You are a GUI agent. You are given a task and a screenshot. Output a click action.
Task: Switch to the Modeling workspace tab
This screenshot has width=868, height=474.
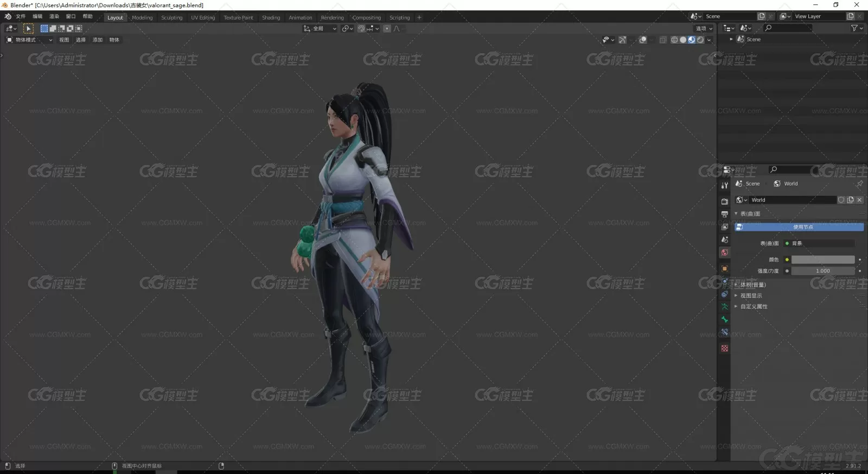point(142,17)
